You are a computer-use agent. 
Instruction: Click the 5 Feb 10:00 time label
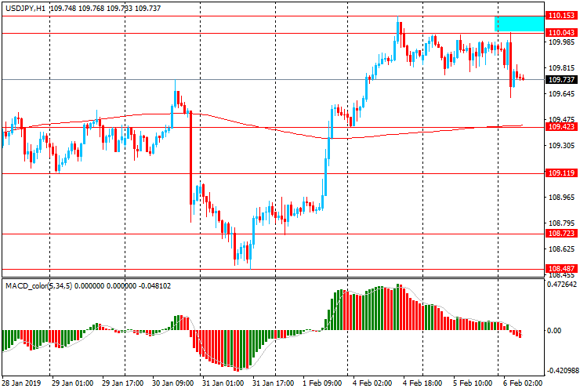point(473,383)
